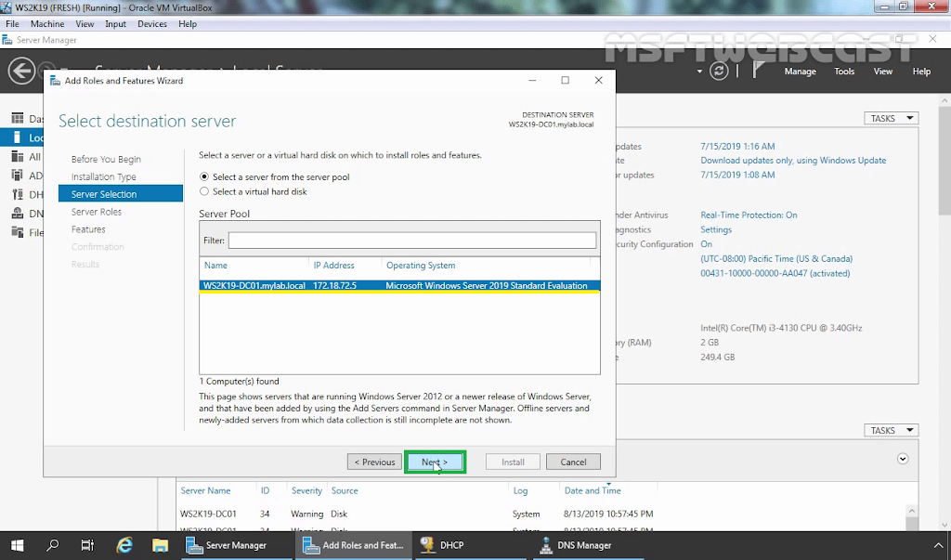Viewport: 951px width, 560px height.
Task: Select the File services icon in the sidebar
Action: [x=18, y=232]
